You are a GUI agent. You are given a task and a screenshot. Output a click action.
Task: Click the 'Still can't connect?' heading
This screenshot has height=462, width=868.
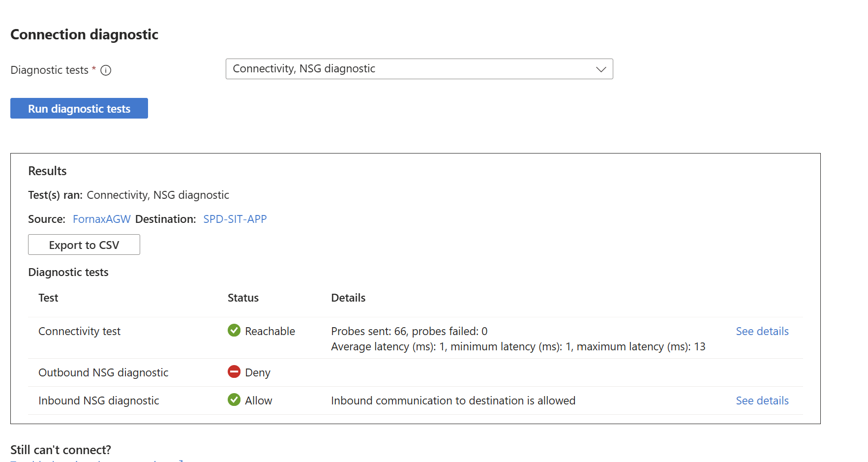60,450
